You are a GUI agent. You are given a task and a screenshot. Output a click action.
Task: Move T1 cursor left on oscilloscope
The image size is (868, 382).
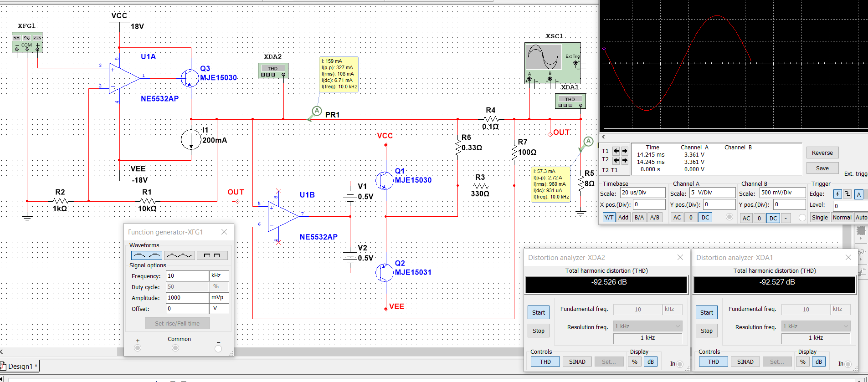616,151
